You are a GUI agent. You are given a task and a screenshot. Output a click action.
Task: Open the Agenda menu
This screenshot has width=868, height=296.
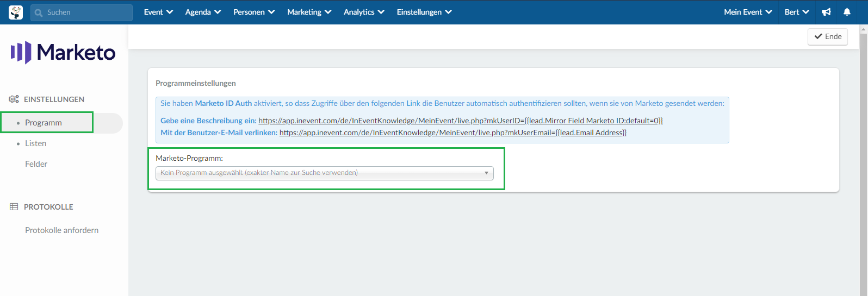[x=203, y=12]
